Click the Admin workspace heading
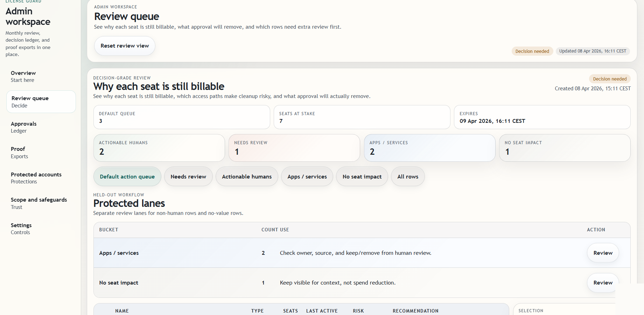 pyautogui.click(x=28, y=16)
